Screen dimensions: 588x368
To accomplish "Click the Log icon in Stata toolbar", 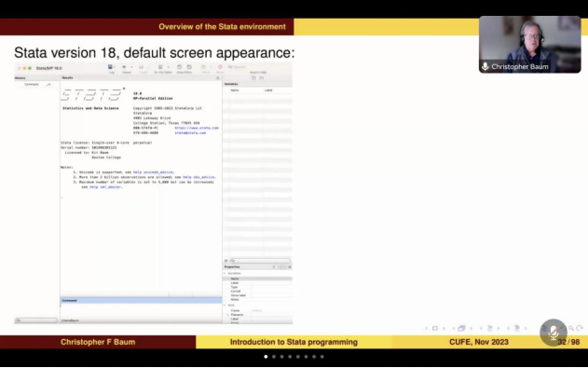I will point(110,67).
